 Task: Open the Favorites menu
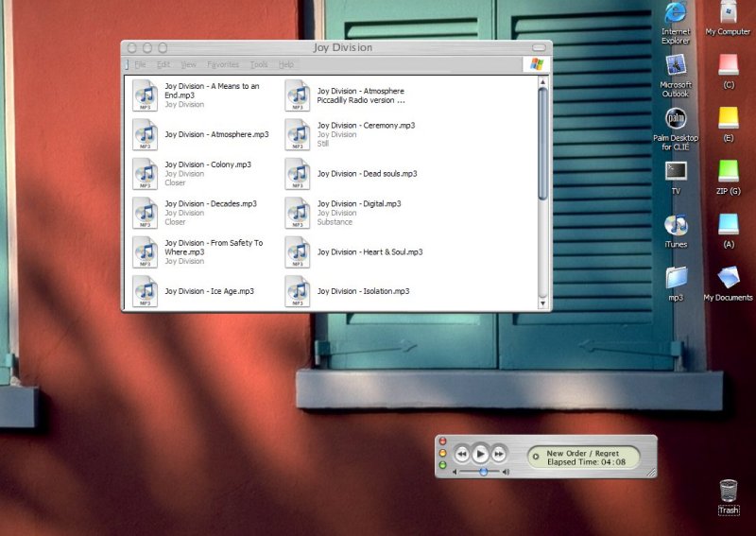pos(223,64)
